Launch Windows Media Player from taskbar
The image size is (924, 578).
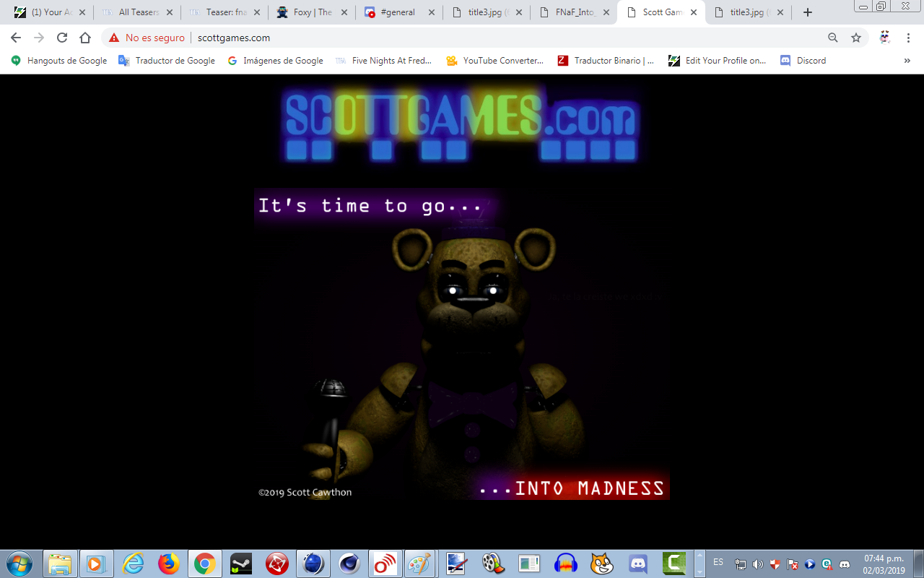coord(96,564)
